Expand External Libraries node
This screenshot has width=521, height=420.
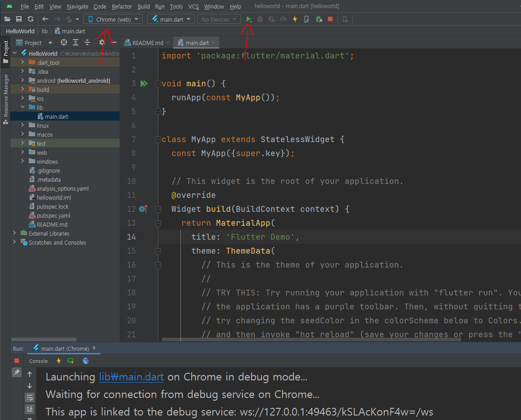click(14, 233)
